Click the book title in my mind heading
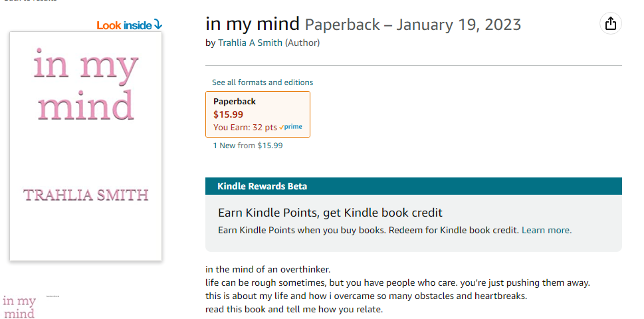This screenshot has height=319, width=644. [x=253, y=24]
